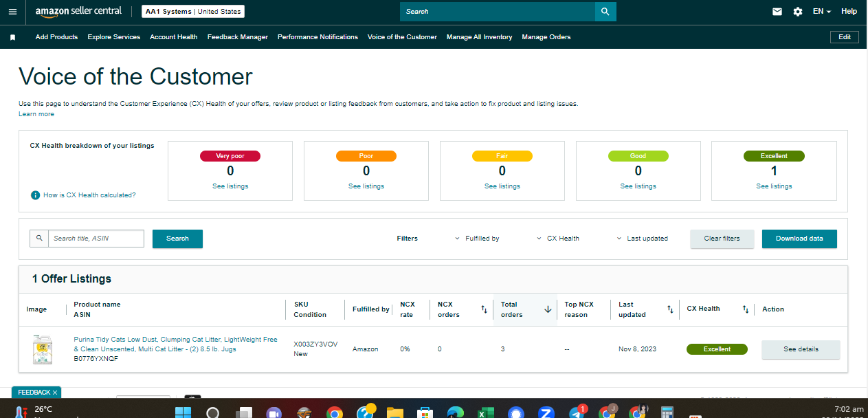The image size is (868, 418).
Task: Click the sort arrows on Last updated column
Action: click(670, 309)
